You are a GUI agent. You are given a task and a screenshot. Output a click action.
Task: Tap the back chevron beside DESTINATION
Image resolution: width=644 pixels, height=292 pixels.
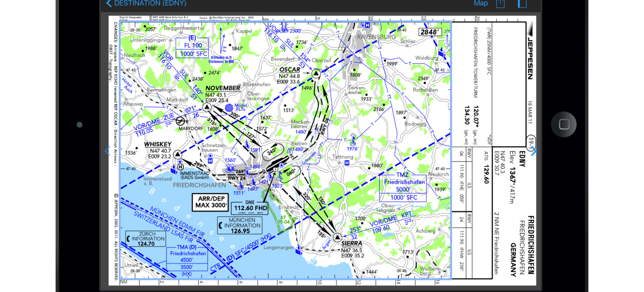pyautogui.click(x=108, y=3)
